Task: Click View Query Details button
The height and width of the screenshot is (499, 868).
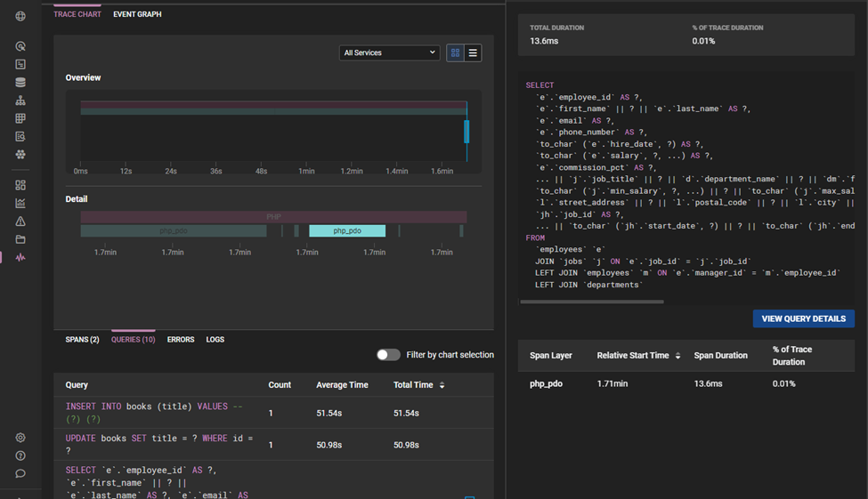Action: coord(803,318)
